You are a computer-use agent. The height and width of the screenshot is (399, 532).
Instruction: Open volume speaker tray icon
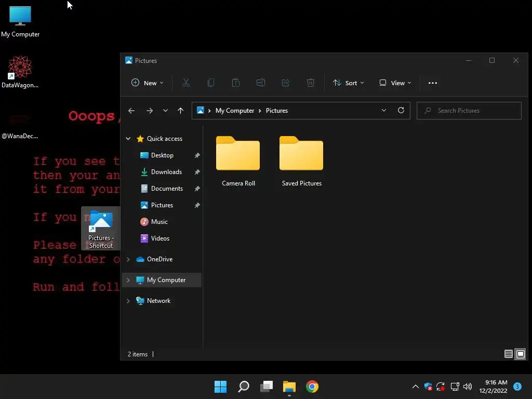pos(468,387)
